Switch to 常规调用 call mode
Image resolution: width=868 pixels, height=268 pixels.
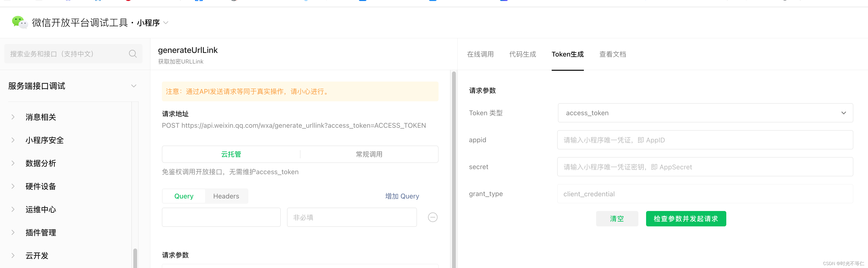click(x=369, y=154)
